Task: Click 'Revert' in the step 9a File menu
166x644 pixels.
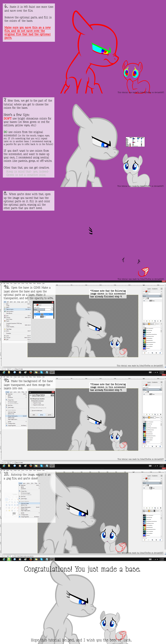Action: 17,321
